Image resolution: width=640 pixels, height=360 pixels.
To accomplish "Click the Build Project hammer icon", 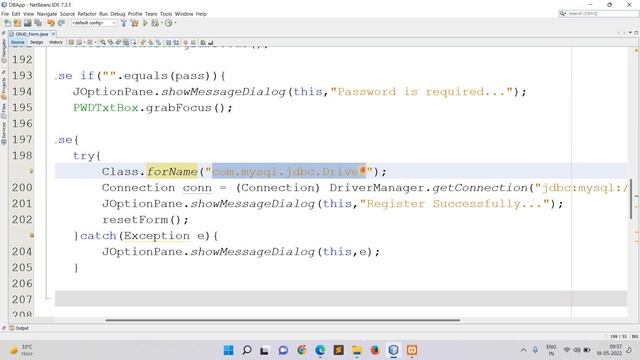I will [124, 23].
